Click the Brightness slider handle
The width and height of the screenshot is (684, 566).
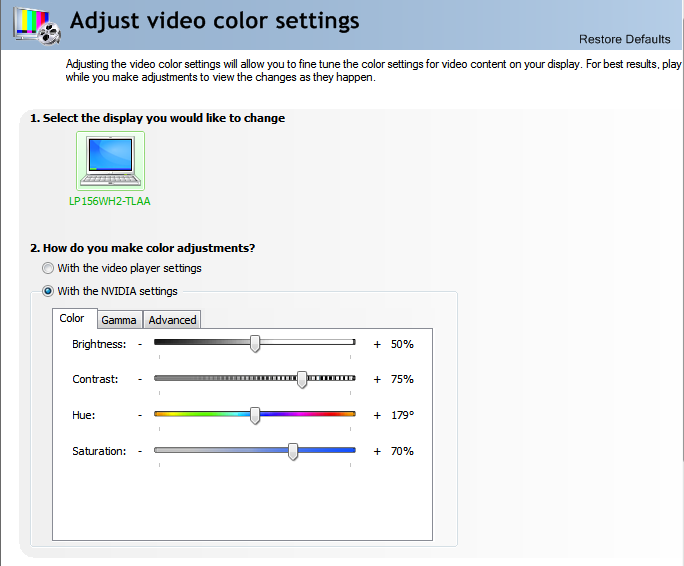pyautogui.click(x=255, y=343)
